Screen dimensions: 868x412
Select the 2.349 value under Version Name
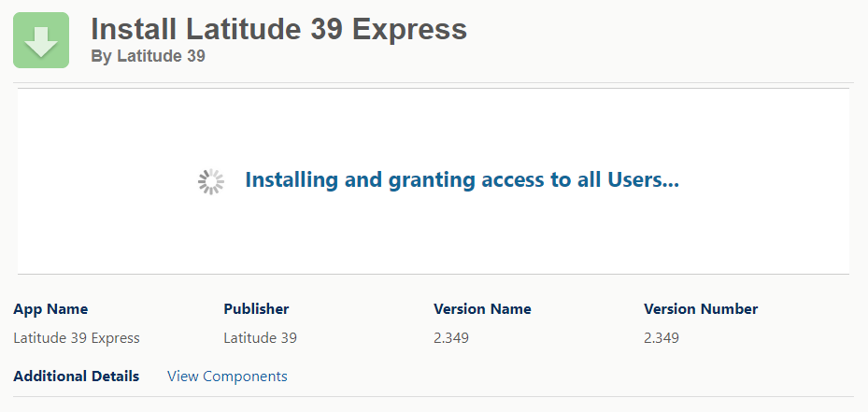click(x=451, y=338)
